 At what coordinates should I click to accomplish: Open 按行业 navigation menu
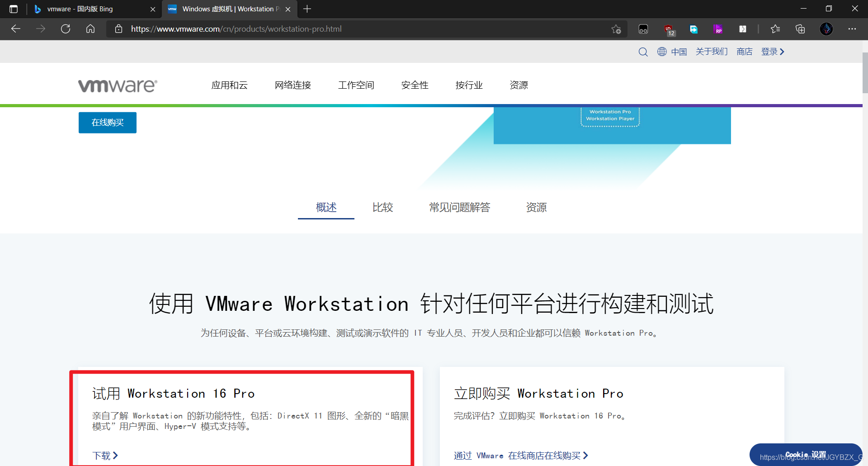pos(469,85)
